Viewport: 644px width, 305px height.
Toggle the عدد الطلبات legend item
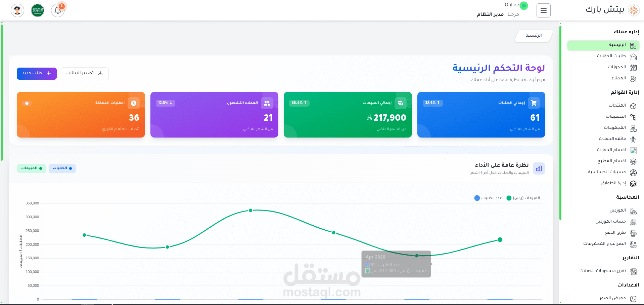tap(488, 198)
